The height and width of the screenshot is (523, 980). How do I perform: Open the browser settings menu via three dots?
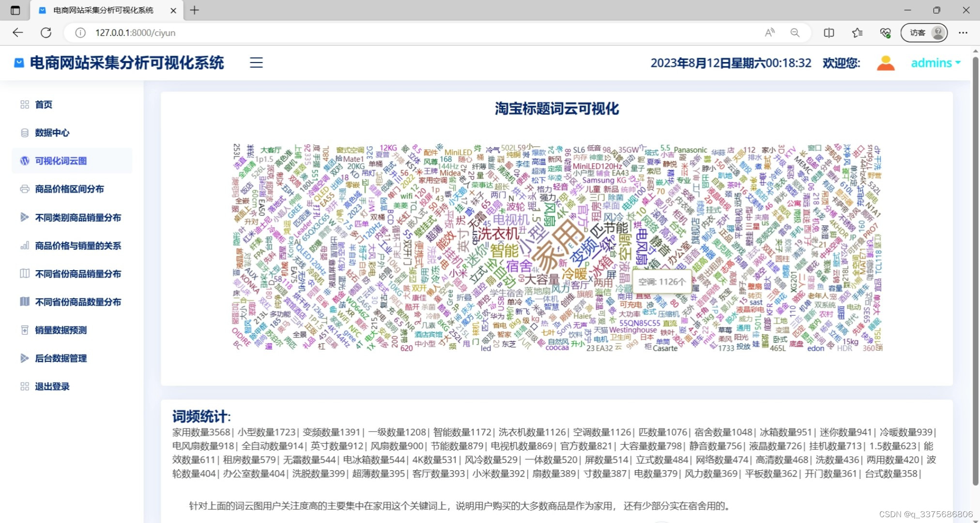(963, 32)
